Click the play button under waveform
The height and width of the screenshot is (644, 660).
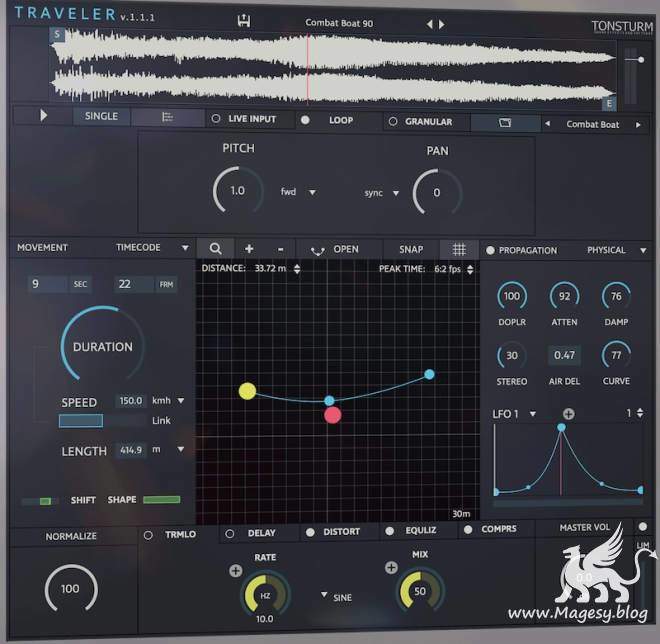[43, 115]
